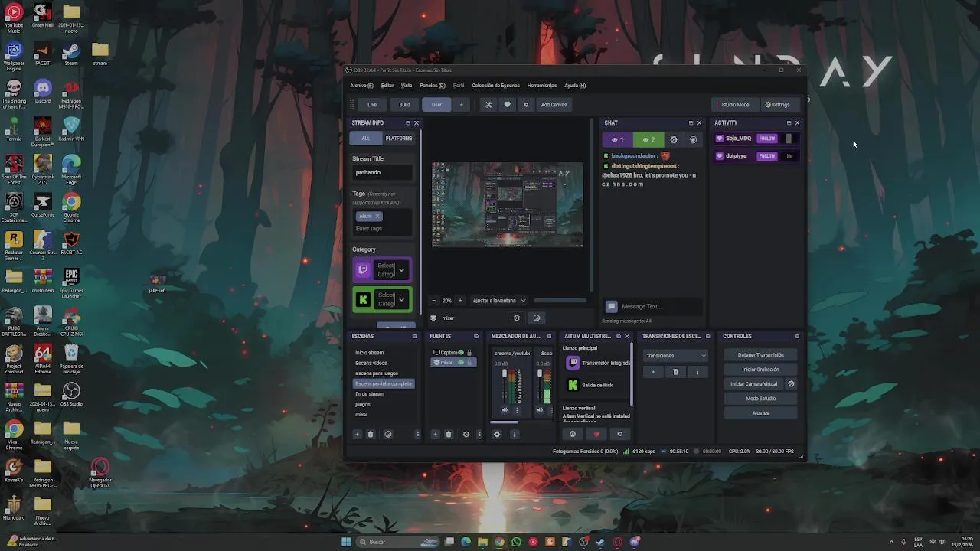The width and height of the screenshot is (980, 551).
Task: Open the transiciones dropdown
Action: (676, 356)
